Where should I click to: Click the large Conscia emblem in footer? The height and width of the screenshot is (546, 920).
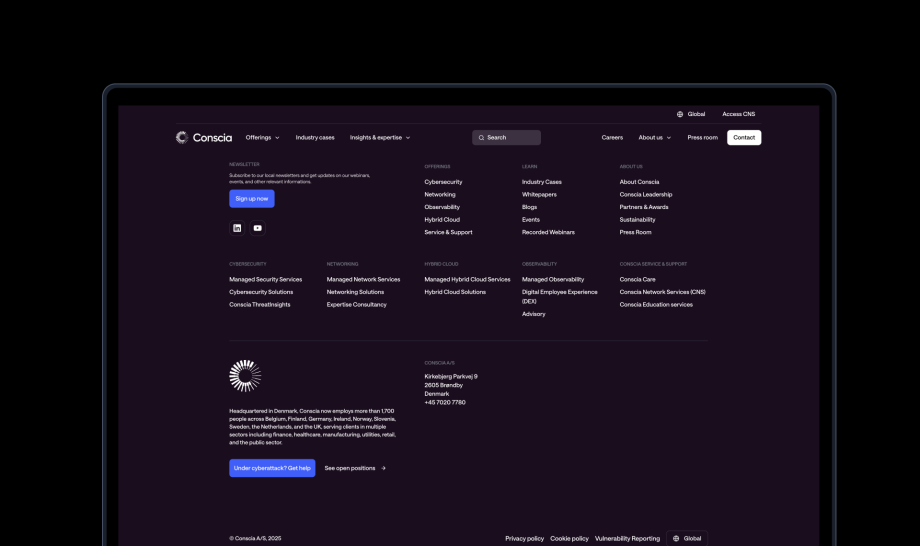245,376
